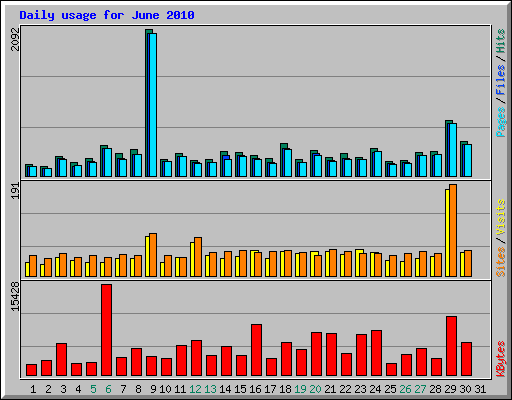Click the 'Daily usage for June 2010' title
The width and height of the screenshot is (512, 400).
point(107,15)
